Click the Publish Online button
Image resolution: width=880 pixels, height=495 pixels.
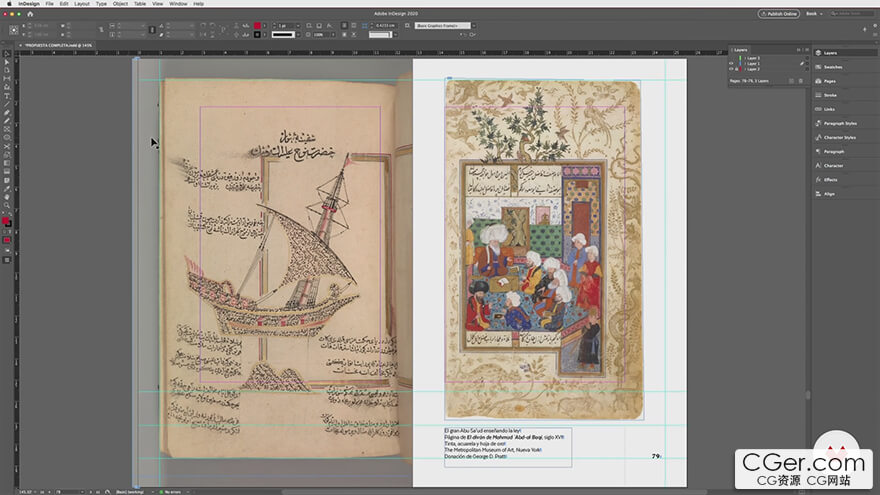(x=778, y=13)
